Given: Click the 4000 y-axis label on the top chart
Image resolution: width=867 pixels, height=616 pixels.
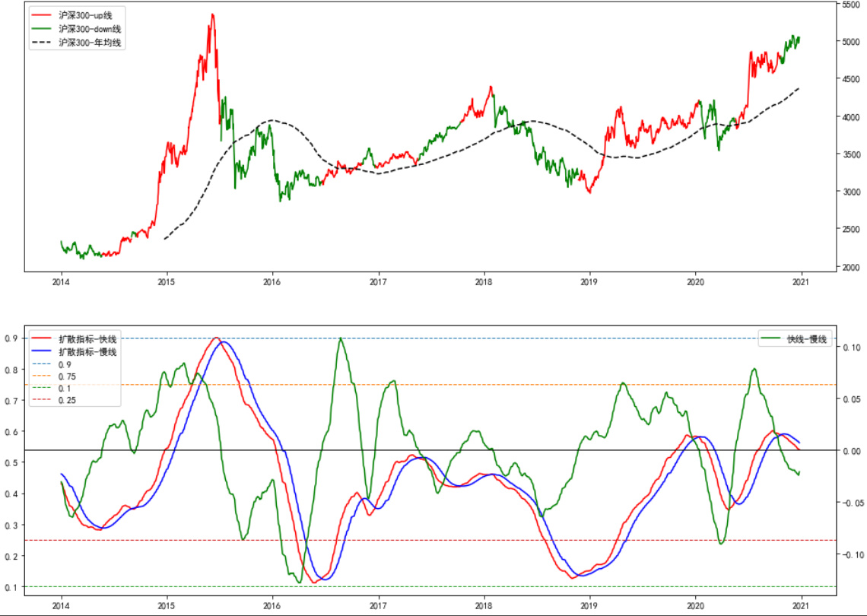Looking at the screenshot, I should (851, 117).
